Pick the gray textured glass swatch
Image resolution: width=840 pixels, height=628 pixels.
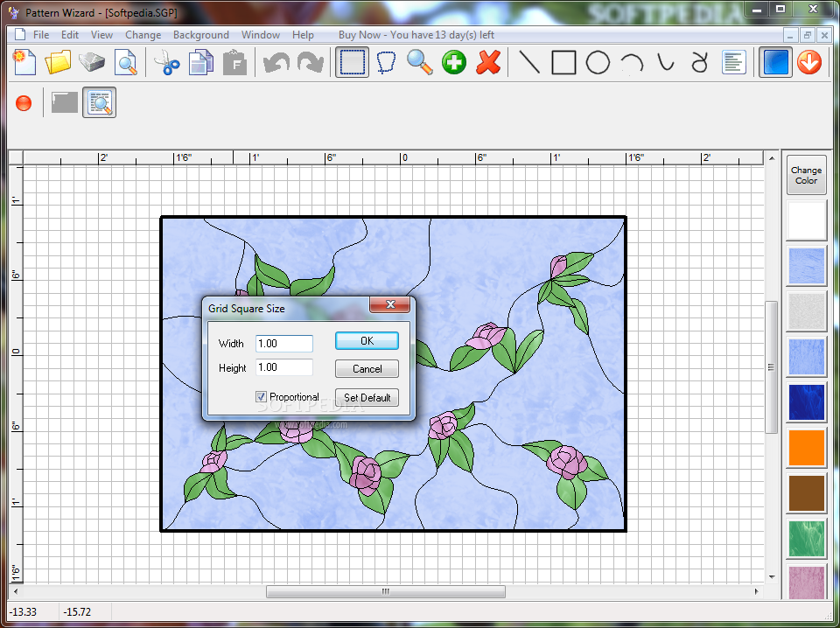click(x=806, y=311)
